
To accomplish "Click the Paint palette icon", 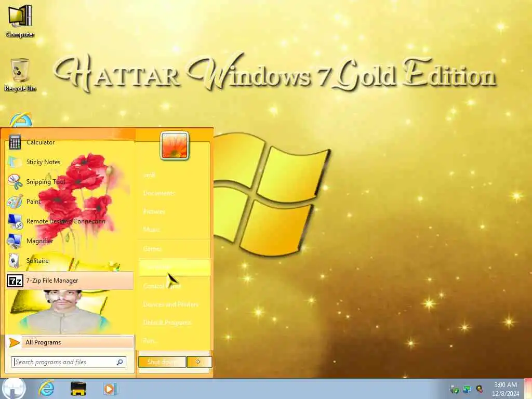I will 15,202.
